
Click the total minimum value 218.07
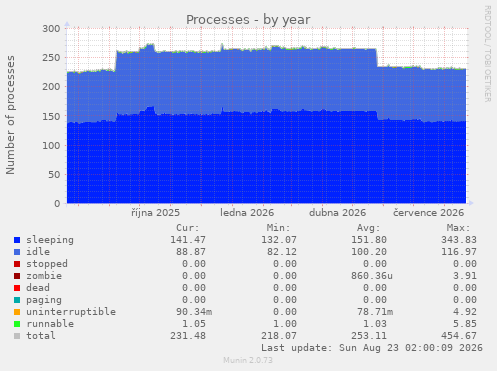pyautogui.click(x=279, y=336)
